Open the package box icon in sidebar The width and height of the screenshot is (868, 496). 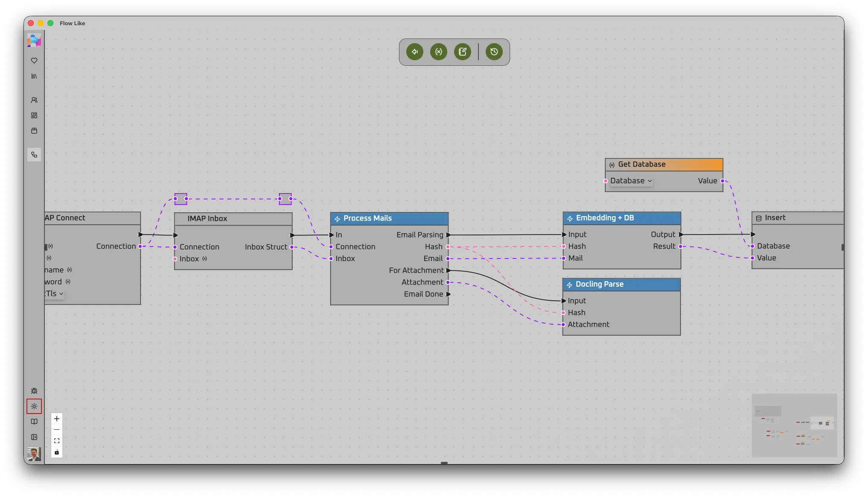(34, 131)
